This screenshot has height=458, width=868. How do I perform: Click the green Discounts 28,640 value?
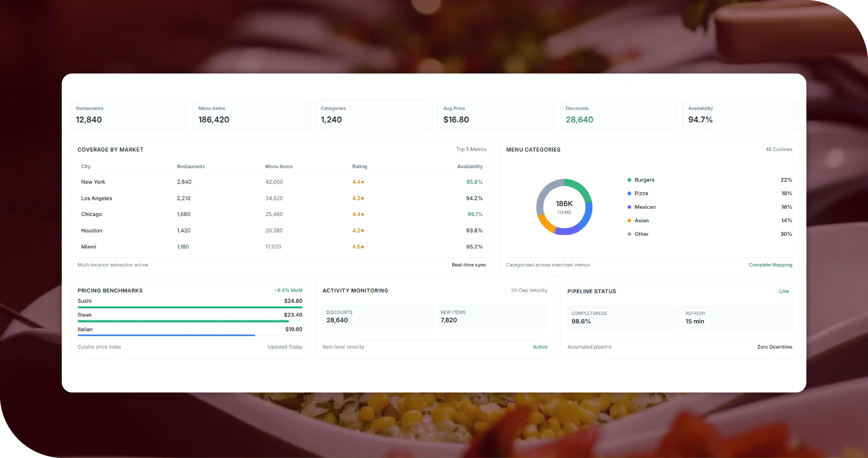pyautogui.click(x=579, y=120)
